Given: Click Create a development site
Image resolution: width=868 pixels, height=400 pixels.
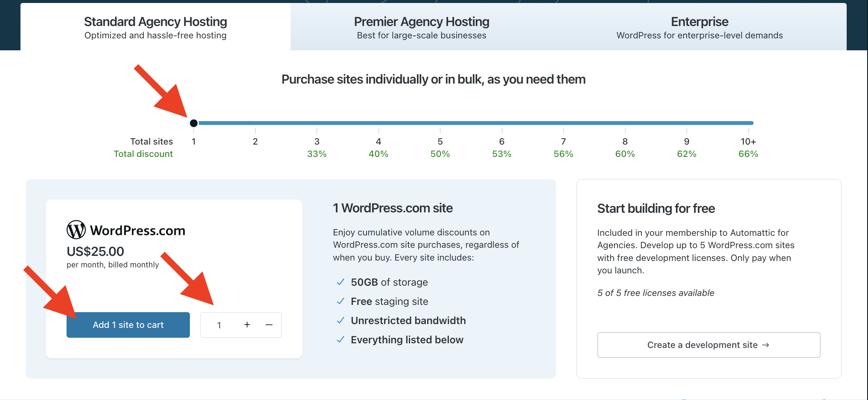Looking at the screenshot, I should (708, 345).
